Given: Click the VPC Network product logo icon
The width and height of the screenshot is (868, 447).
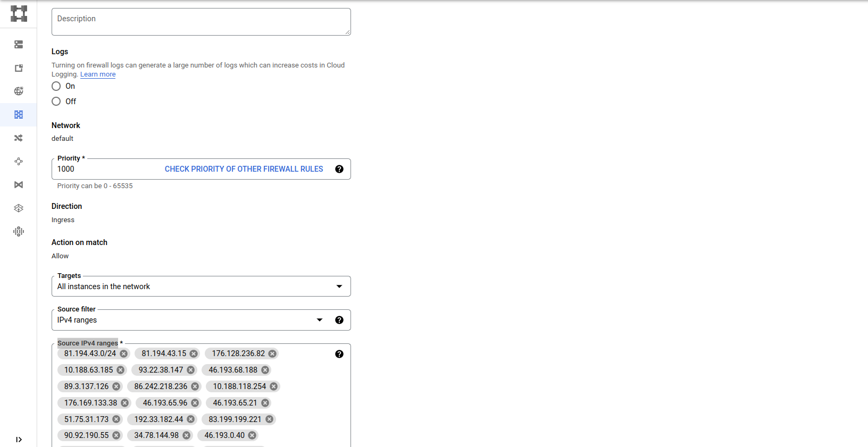Looking at the screenshot, I should [x=19, y=14].
